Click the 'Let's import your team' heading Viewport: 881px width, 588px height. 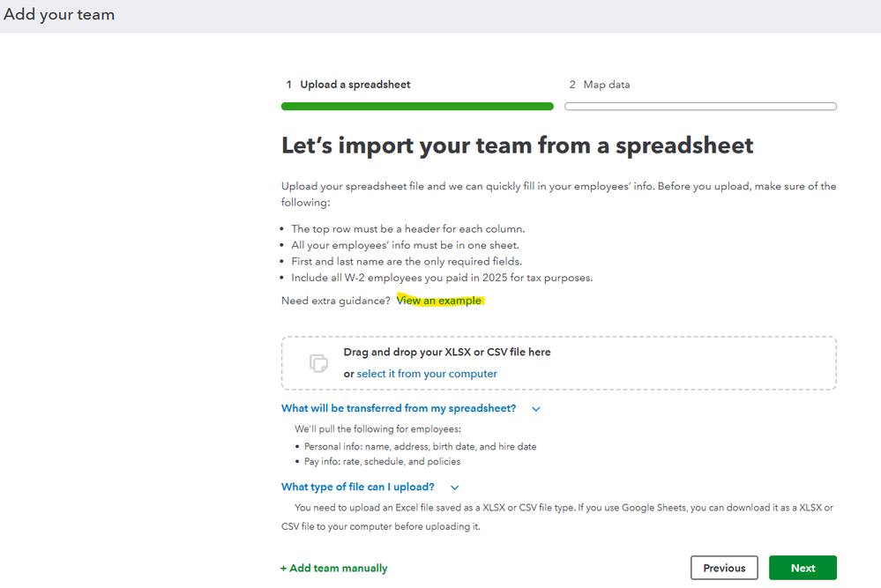point(517,145)
